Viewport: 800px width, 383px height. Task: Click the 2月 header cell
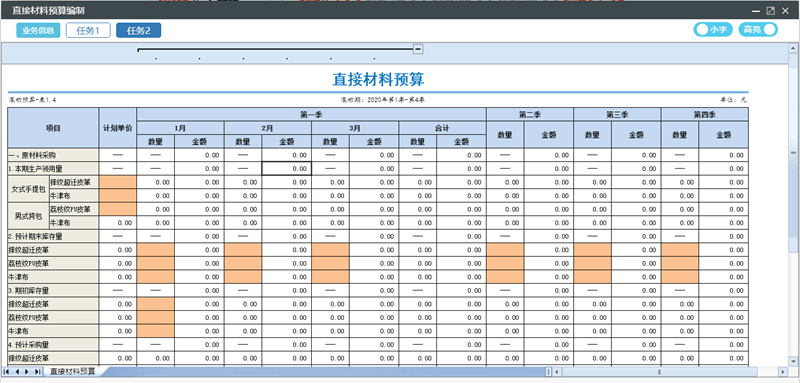(268, 128)
